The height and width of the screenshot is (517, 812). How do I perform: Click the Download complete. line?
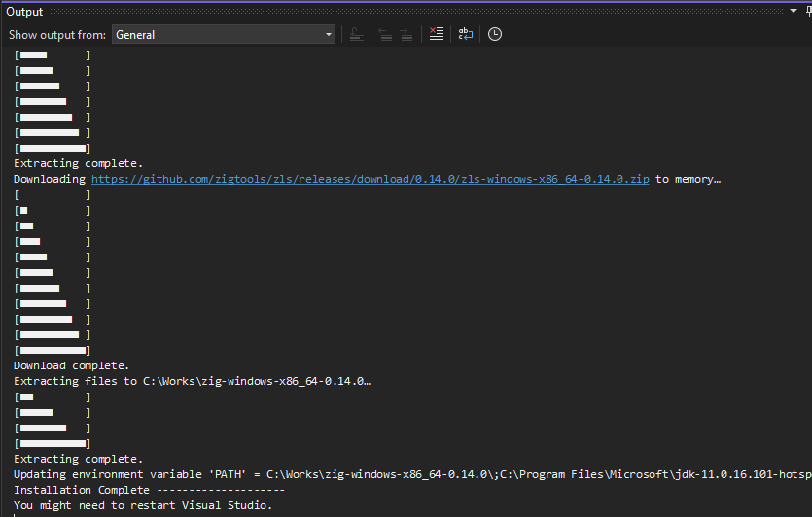point(71,365)
